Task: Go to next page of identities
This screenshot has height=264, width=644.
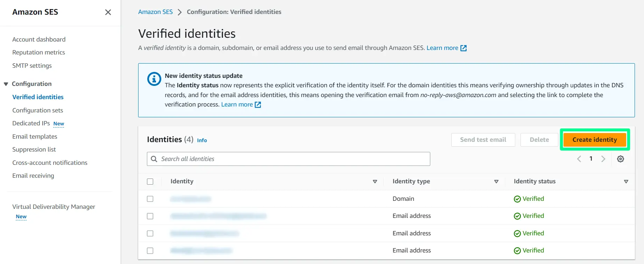Action: pos(603,159)
